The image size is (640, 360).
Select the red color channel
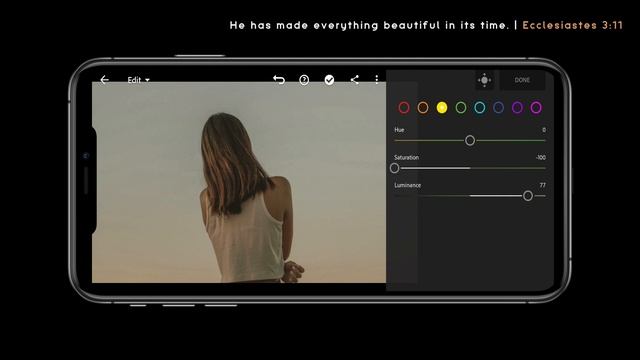404,108
